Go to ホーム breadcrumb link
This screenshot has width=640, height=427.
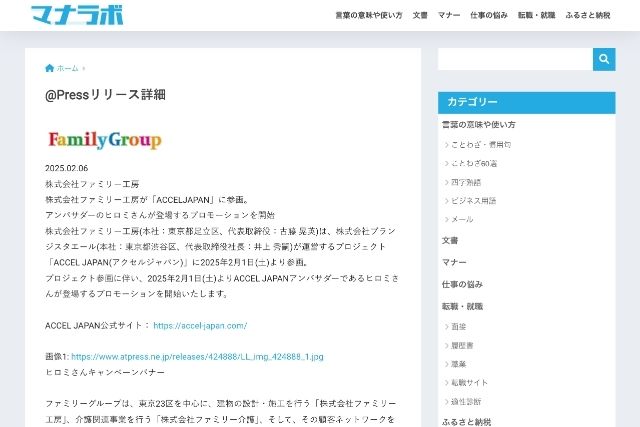point(67,68)
